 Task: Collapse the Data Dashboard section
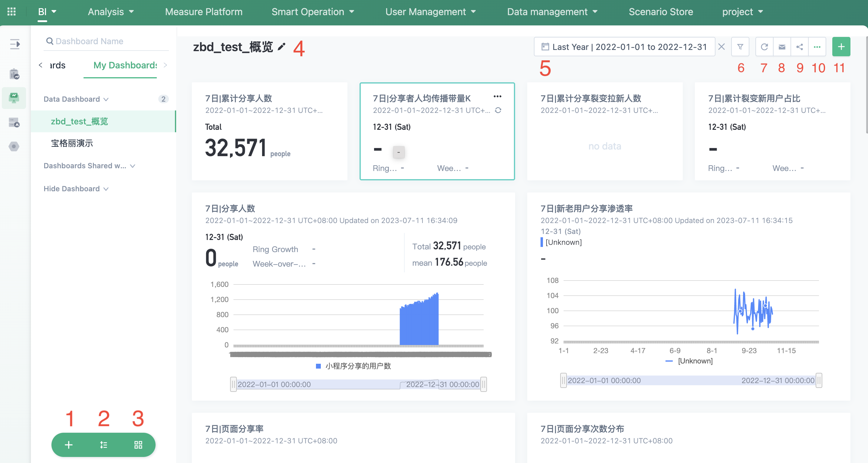(x=105, y=99)
